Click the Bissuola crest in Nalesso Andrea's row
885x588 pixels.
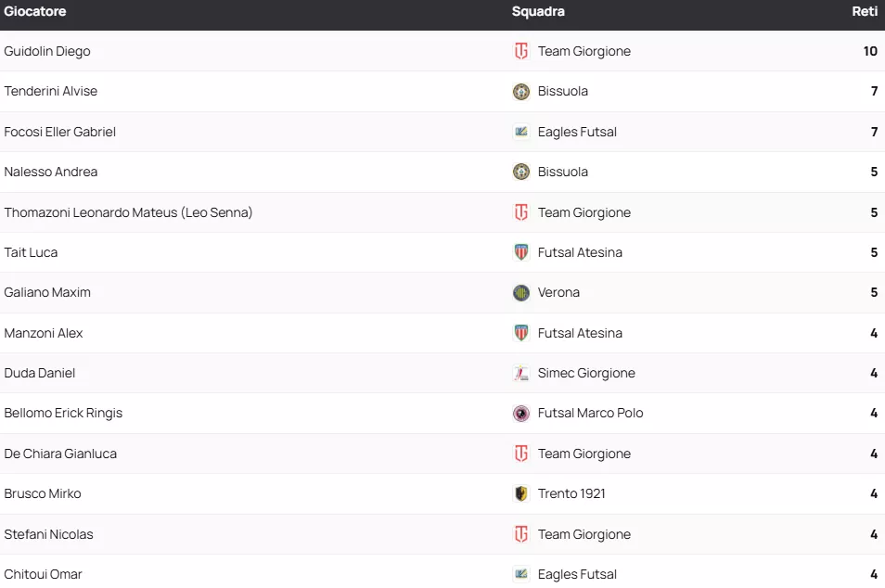point(521,172)
